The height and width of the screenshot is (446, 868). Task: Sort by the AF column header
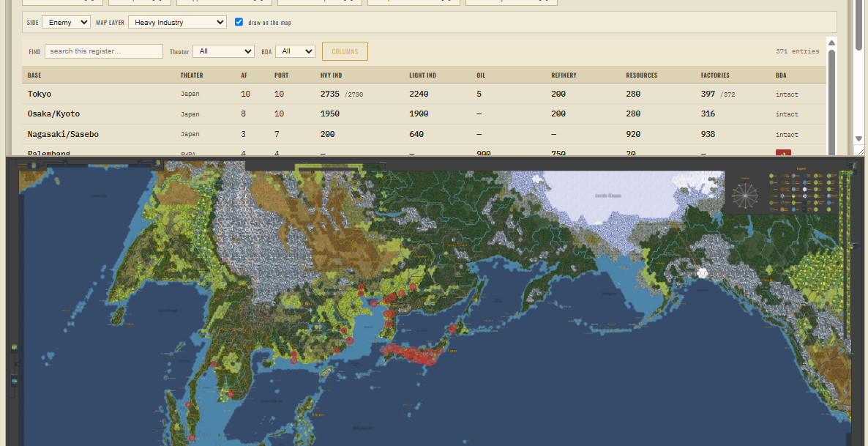[x=244, y=75]
